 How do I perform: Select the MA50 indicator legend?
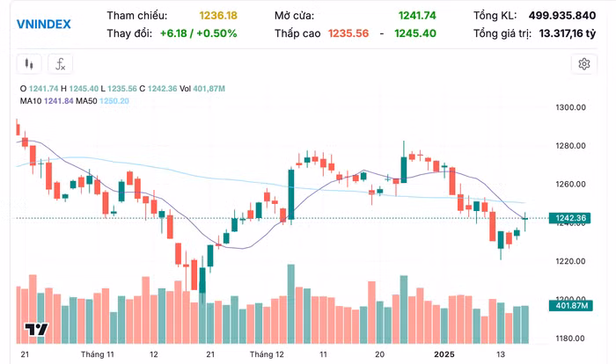coord(104,101)
